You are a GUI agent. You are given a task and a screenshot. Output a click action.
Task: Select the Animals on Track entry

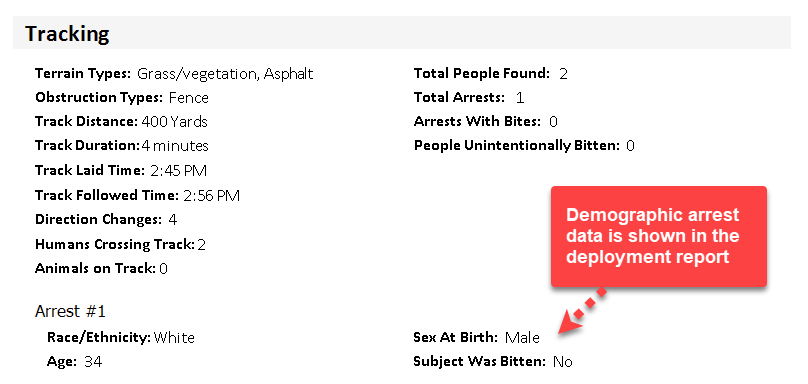[x=102, y=269]
